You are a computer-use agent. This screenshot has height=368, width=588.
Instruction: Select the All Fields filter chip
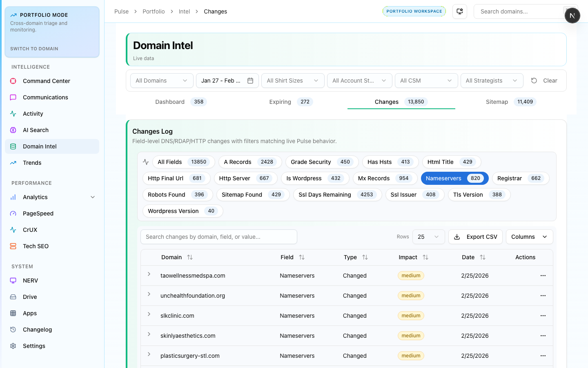(183, 162)
